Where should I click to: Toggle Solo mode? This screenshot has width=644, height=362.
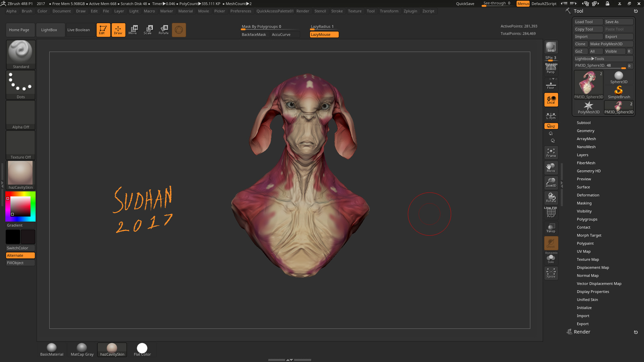[551, 258]
